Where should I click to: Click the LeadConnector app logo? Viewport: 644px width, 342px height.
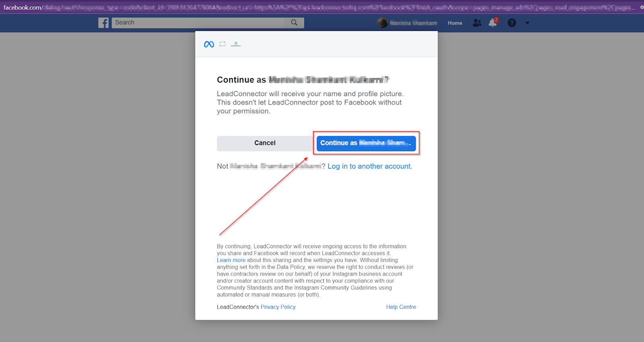pos(236,44)
